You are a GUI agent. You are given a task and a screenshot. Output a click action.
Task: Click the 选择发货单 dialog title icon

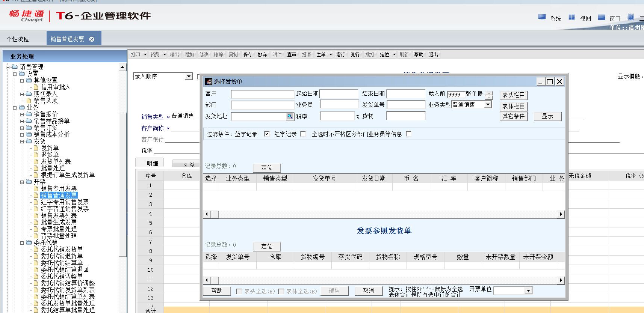pyautogui.click(x=209, y=81)
